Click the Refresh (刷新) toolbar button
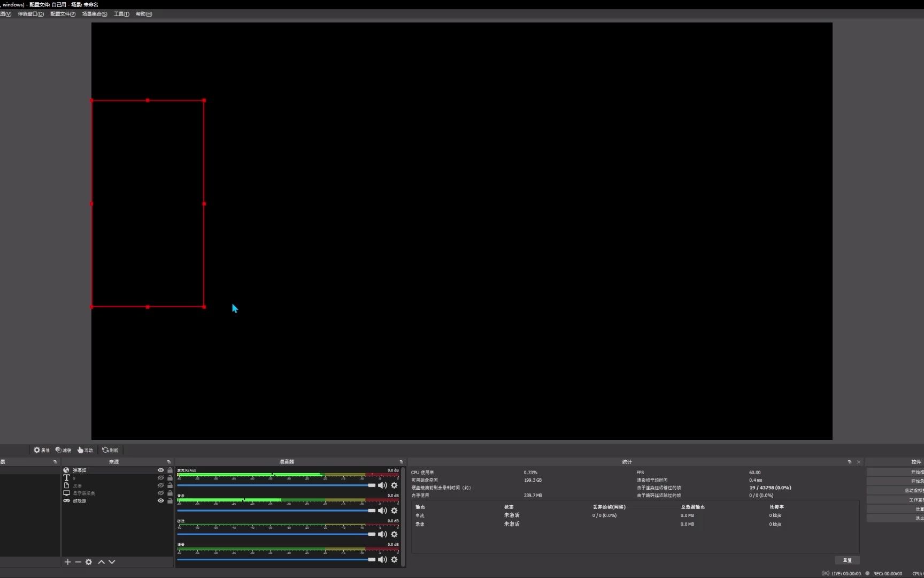Image resolution: width=924 pixels, height=578 pixels. (x=110, y=450)
